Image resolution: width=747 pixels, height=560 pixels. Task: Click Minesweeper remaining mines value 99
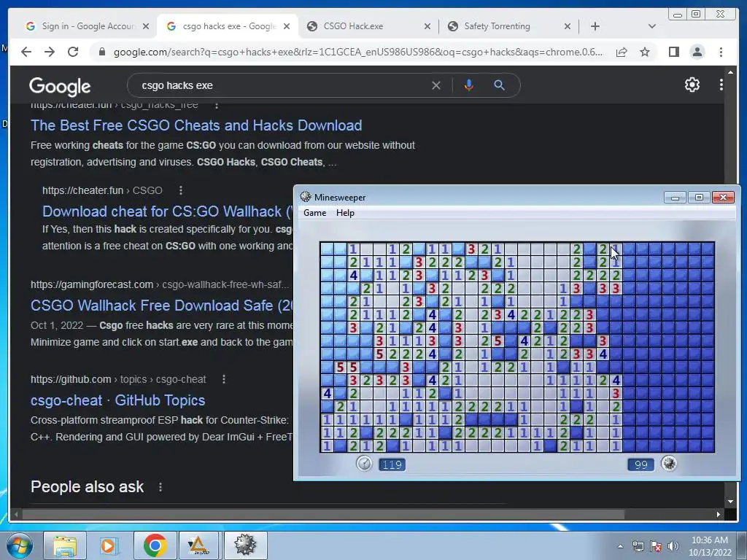tap(640, 464)
